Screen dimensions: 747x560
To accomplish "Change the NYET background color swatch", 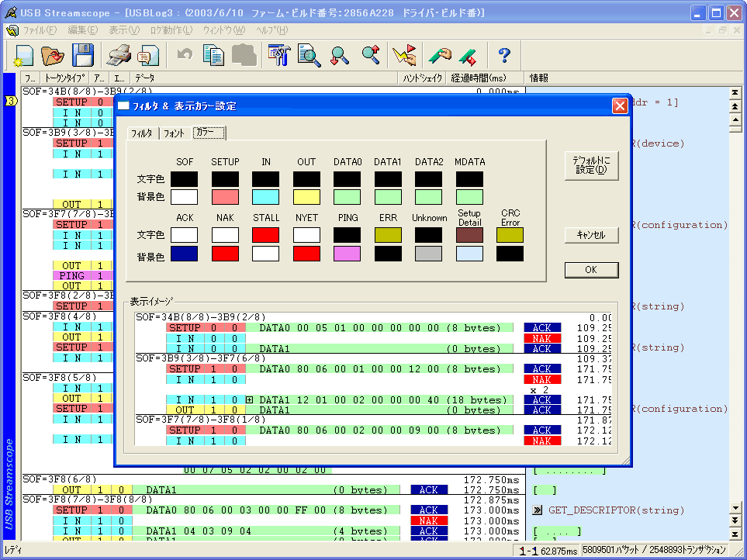I will point(306,254).
